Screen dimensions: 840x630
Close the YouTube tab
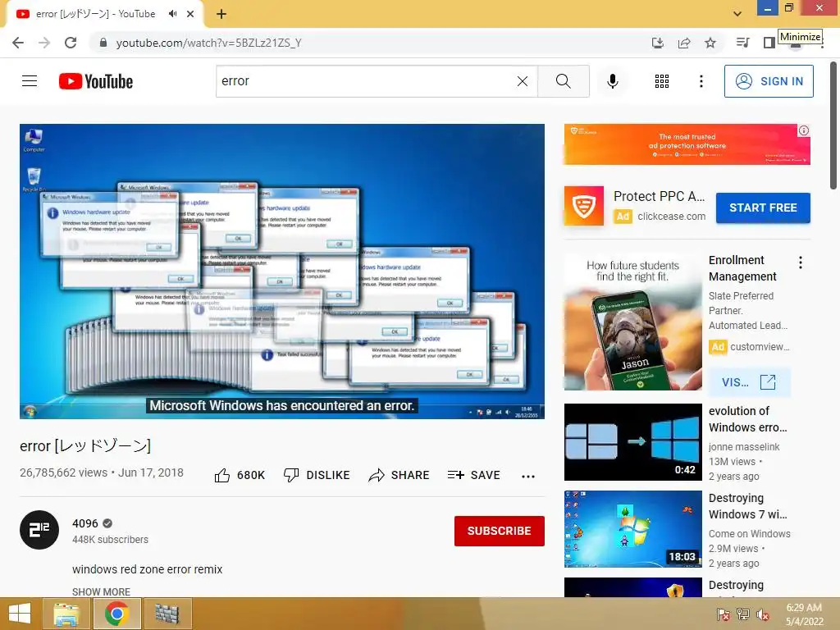(x=190, y=14)
